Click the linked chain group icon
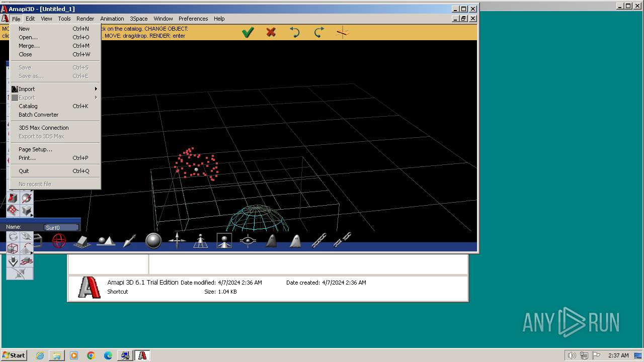Viewport: 644px width, 362px height. [319, 241]
